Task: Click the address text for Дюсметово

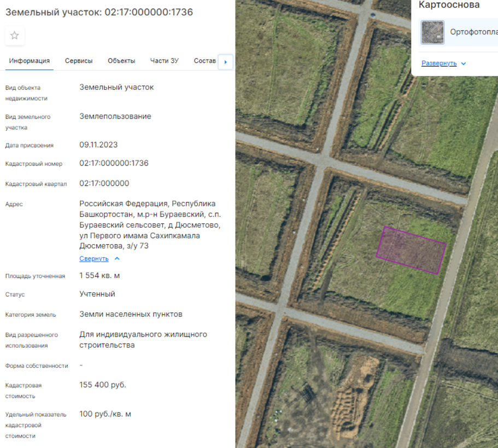Action: pos(150,225)
